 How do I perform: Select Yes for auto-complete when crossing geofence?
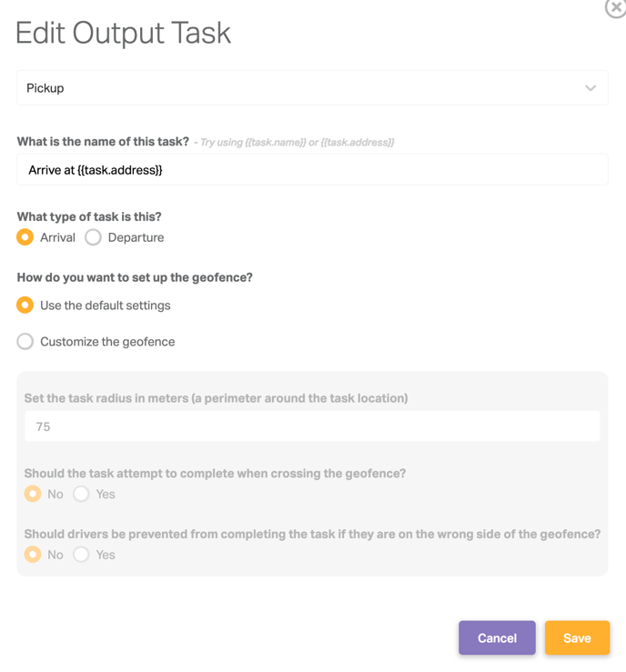(81, 494)
